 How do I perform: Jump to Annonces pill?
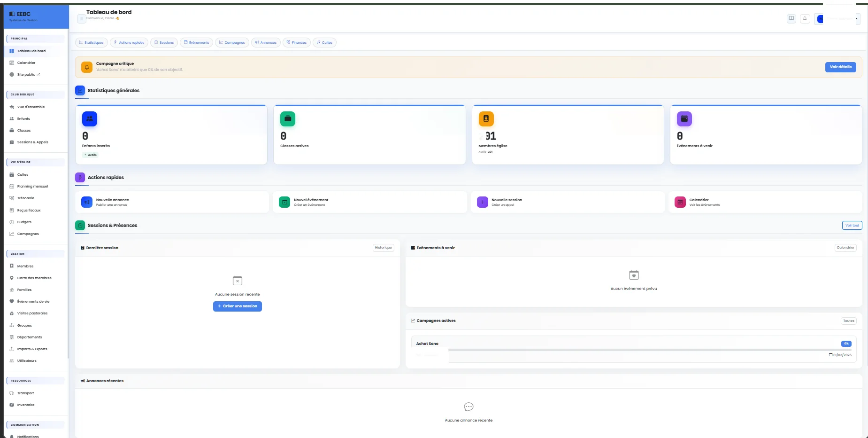coord(266,42)
